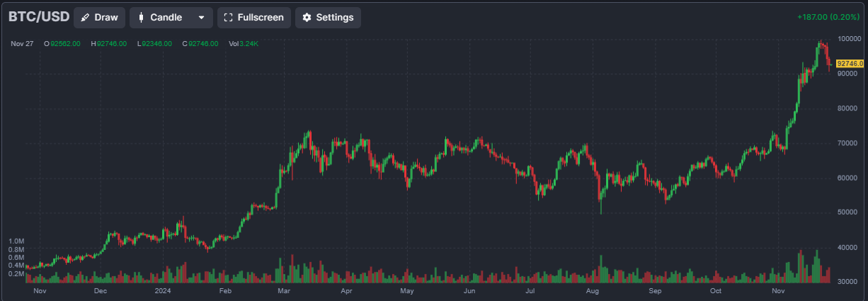Click the Vol 3.24K readout

pos(244,44)
